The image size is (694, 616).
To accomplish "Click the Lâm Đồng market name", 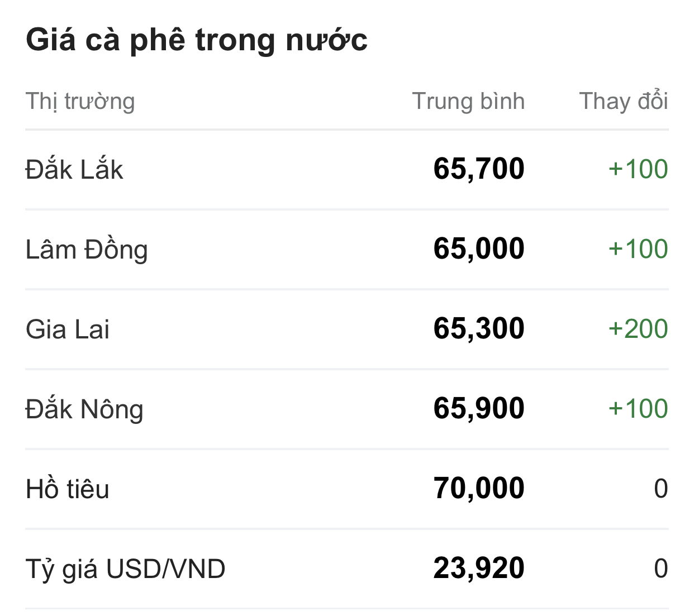I will (x=87, y=250).
